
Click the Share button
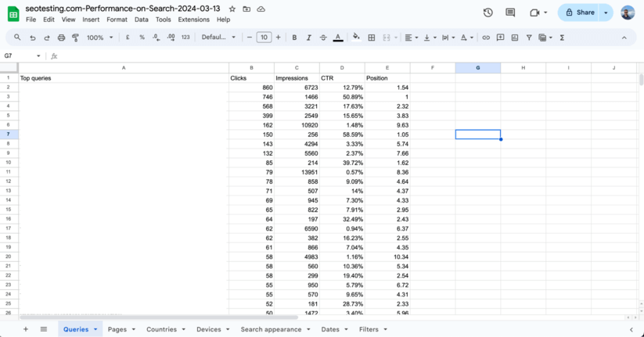coord(580,13)
